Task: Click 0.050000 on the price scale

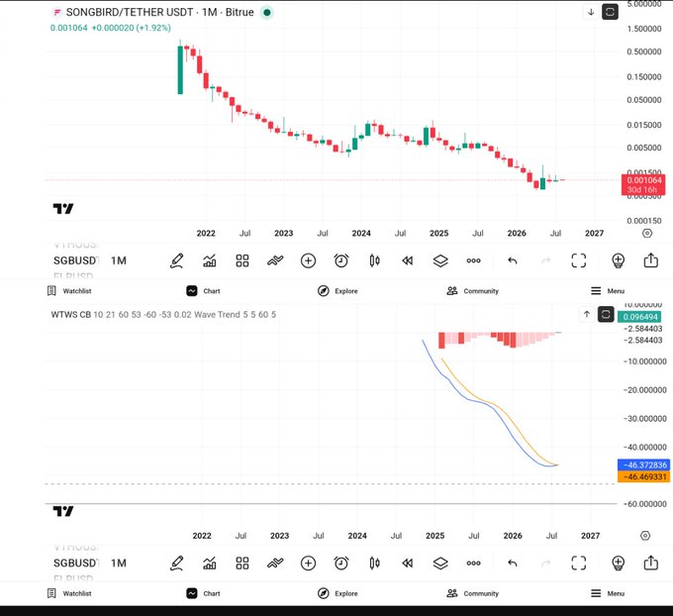Action: (x=644, y=100)
